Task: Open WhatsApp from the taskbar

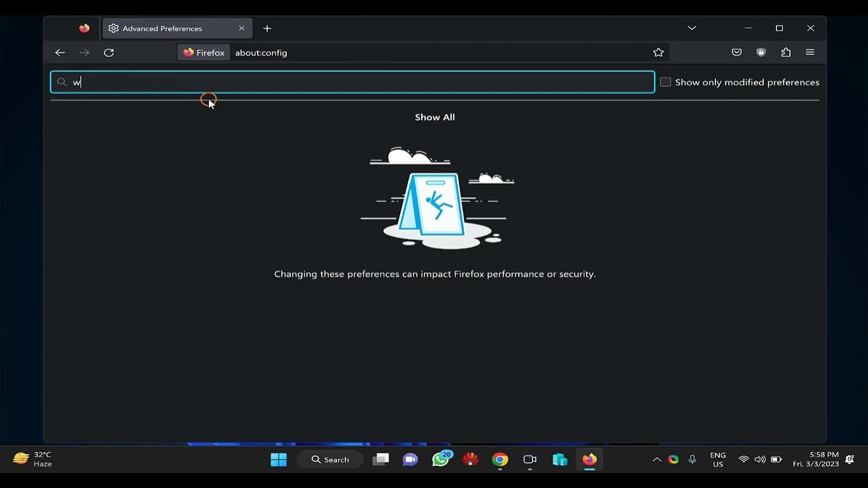Action: click(x=440, y=460)
